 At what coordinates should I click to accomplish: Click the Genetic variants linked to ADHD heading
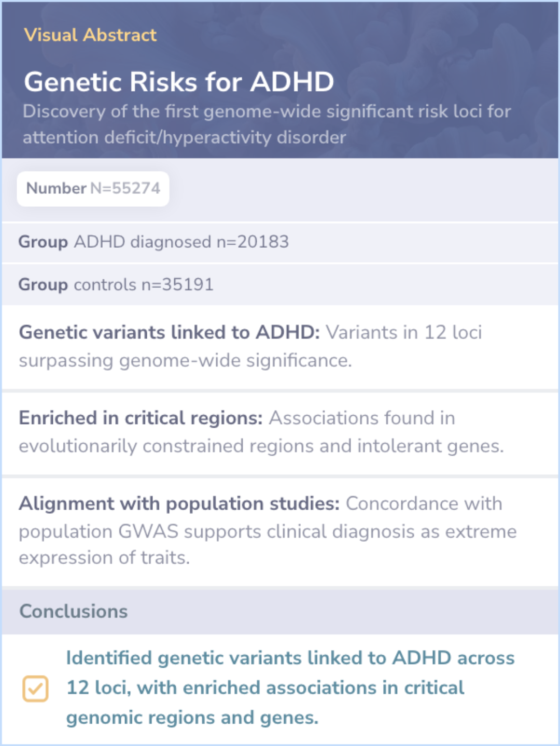pyautogui.click(x=170, y=332)
